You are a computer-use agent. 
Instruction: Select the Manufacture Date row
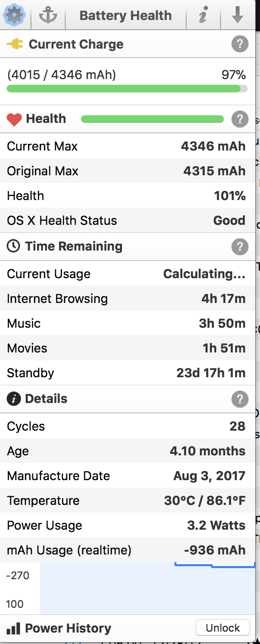click(x=127, y=475)
